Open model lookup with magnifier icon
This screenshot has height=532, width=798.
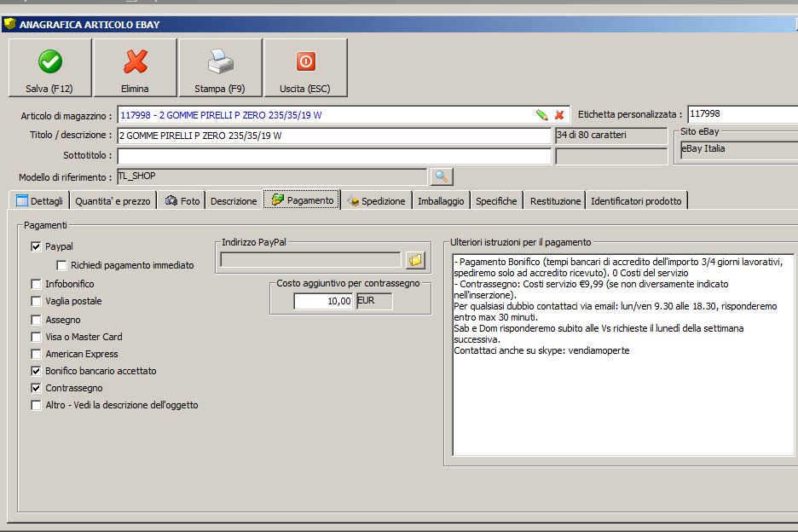coord(442,176)
